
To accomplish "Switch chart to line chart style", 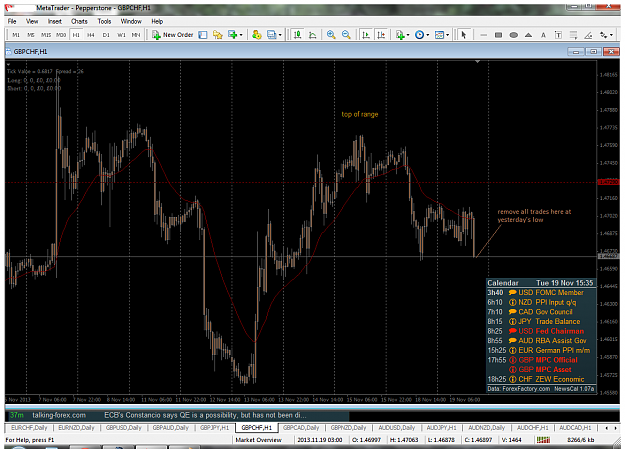I will coord(313,35).
